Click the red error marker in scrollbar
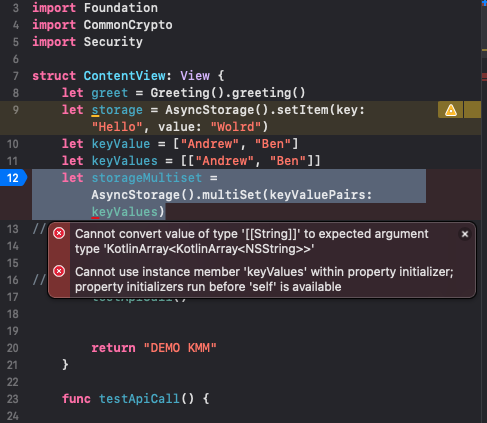 click(484, 77)
